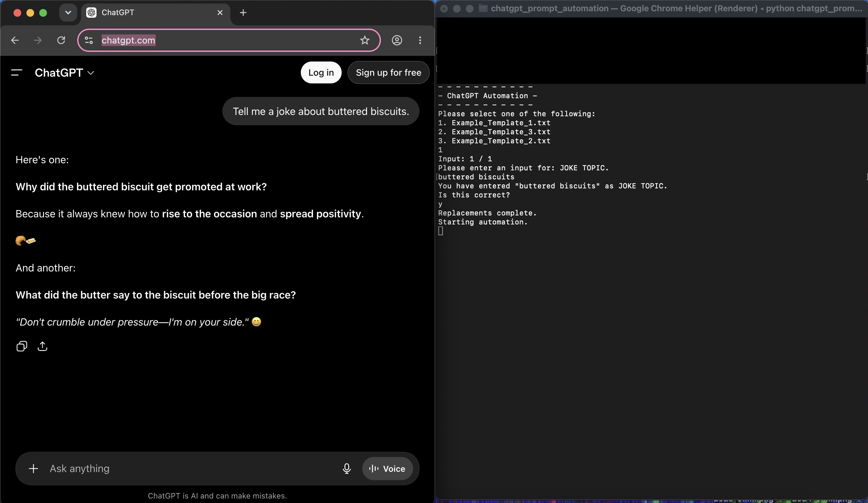The image size is (868, 503).
Task: Click "Please select one of the following:" in Terminal
Action: tap(517, 114)
